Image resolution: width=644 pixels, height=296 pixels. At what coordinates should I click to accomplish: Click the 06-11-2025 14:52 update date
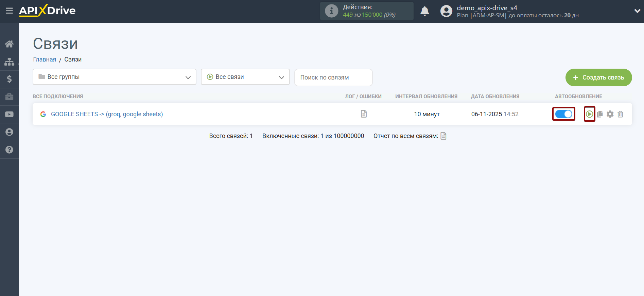click(x=495, y=114)
